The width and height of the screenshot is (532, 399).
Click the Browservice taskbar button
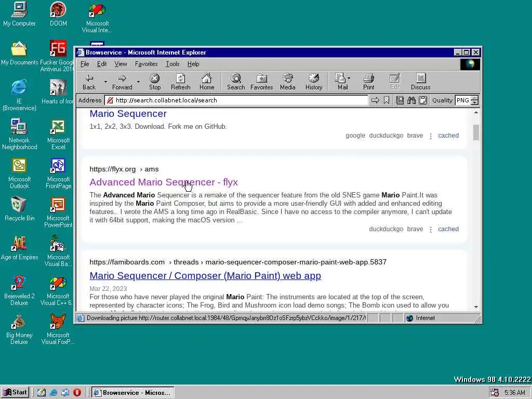[x=133, y=393]
